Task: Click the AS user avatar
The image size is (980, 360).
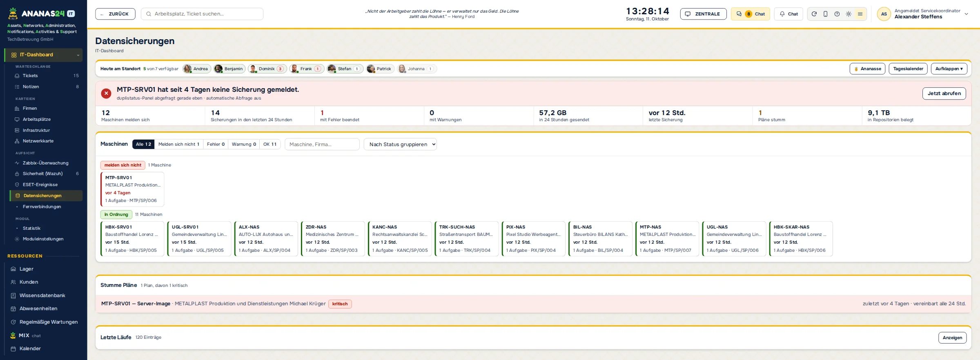Action: point(884,14)
